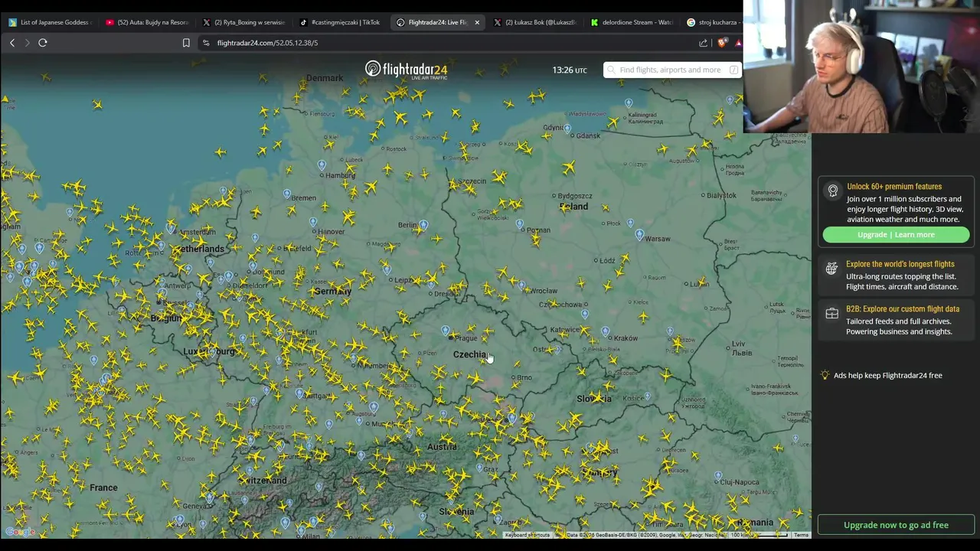Image resolution: width=980 pixels, height=551 pixels.
Task: Select the Prague airport pin
Action: pyautogui.click(x=446, y=331)
